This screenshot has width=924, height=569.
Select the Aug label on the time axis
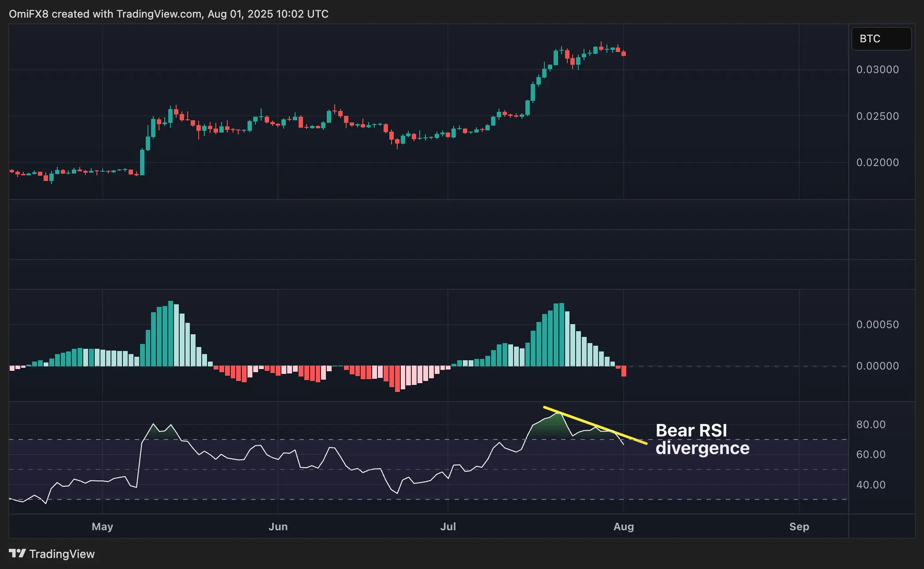point(624,526)
